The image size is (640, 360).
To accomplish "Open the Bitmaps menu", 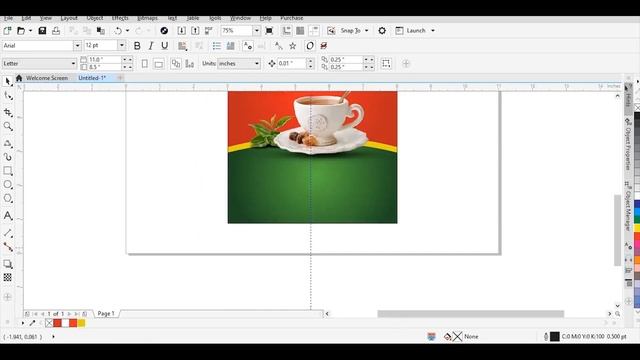I will [x=147, y=18].
